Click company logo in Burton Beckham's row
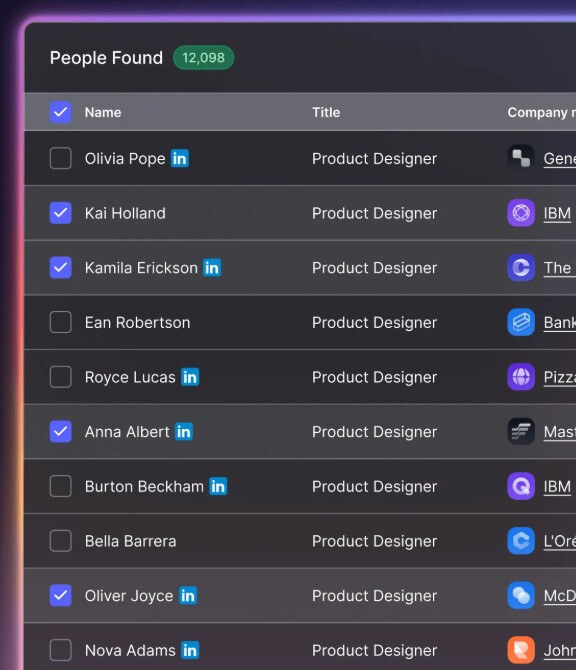576x670 pixels. point(521,486)
